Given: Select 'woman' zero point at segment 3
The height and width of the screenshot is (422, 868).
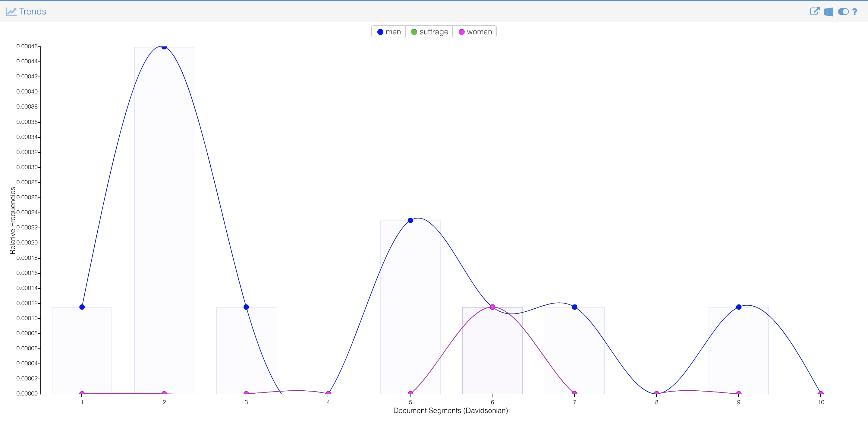Looking at the screenshot, I should point(246,393).
